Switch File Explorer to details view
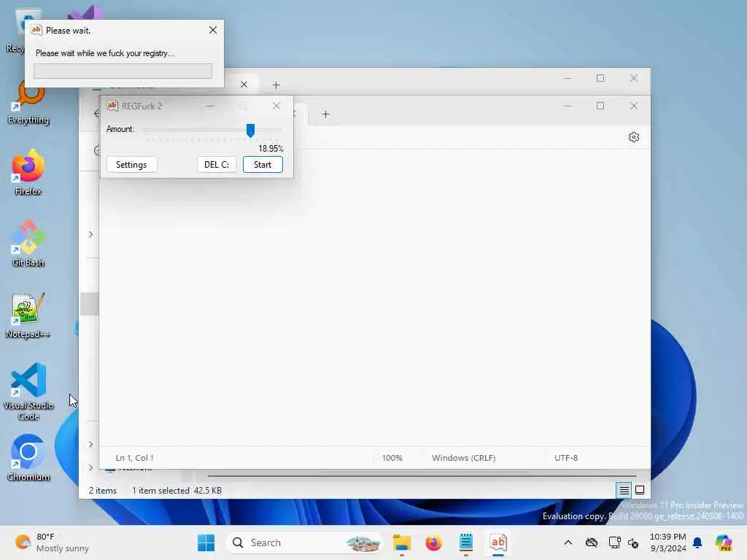Viewport: 747px width, 560px height. point(624,490)
